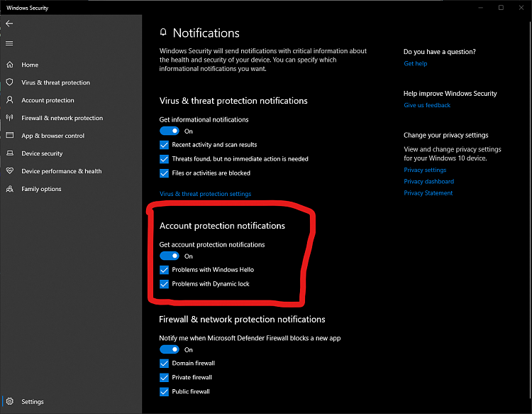The image size is (532, 414).
Task: Click the App & browser control window icon
Action: (10, 135)
